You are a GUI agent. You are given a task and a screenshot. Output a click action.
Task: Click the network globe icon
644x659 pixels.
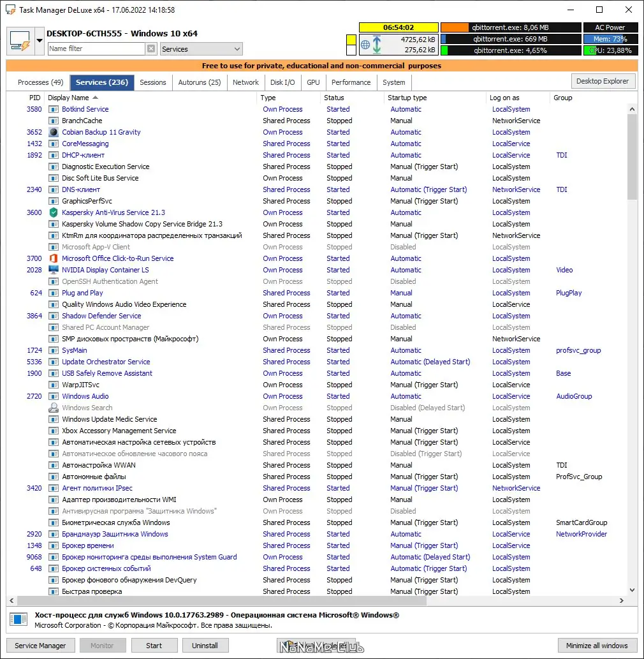point(365,45)
